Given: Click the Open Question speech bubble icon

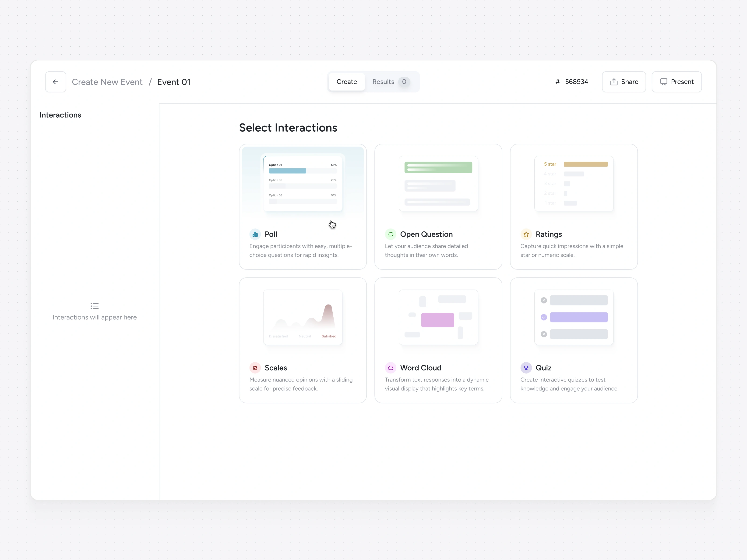Looking at the screenshot, I should pos(391,234).
